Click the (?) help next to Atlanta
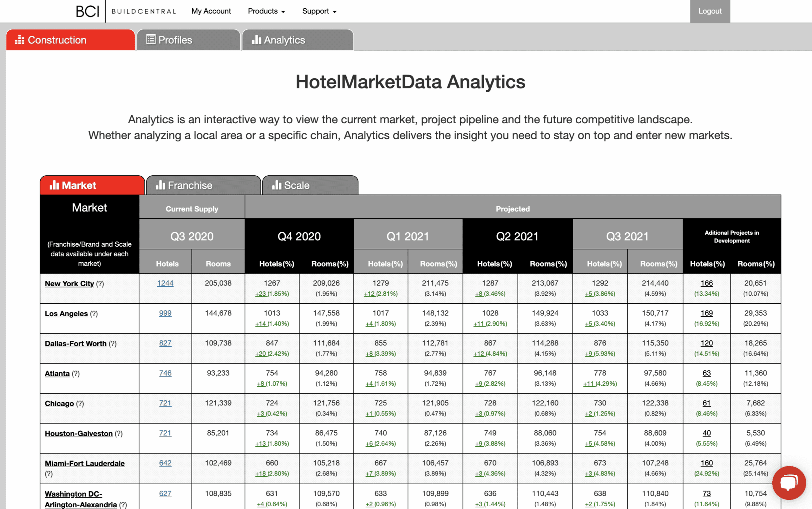Image resolution: width=812 pixels, height=509 pixels. click(x=76, y=373)
